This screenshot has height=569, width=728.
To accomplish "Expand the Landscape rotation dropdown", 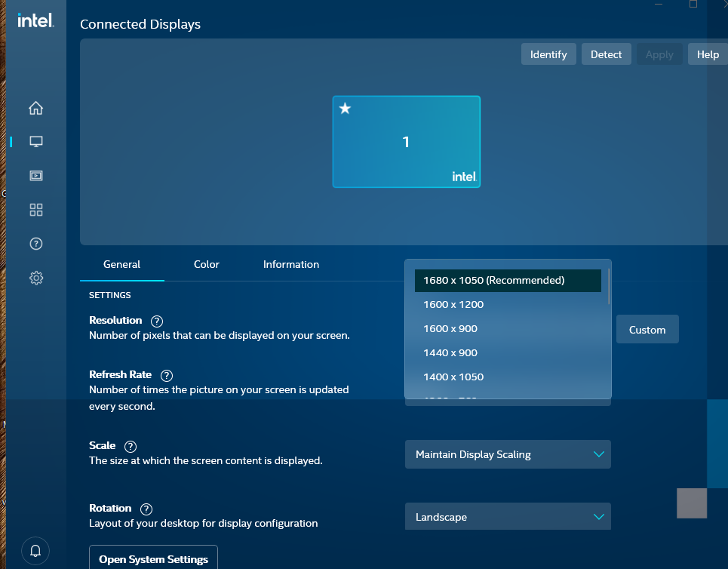I will [508, 517].
